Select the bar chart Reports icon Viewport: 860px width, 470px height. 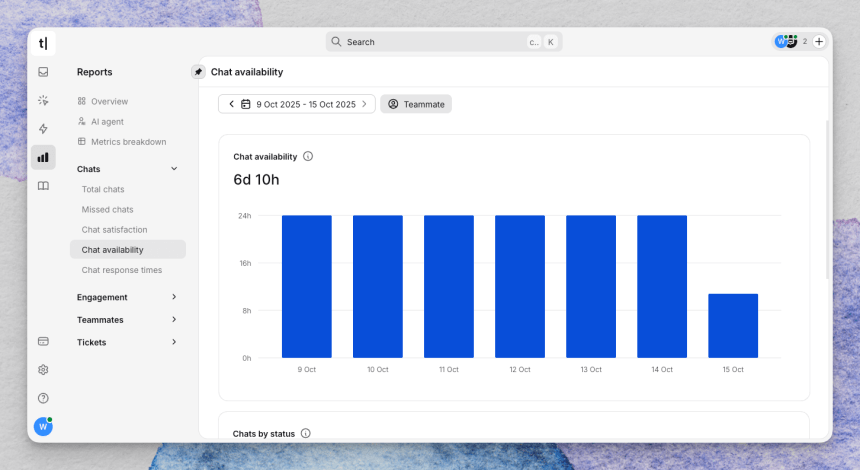pos(43,157)
